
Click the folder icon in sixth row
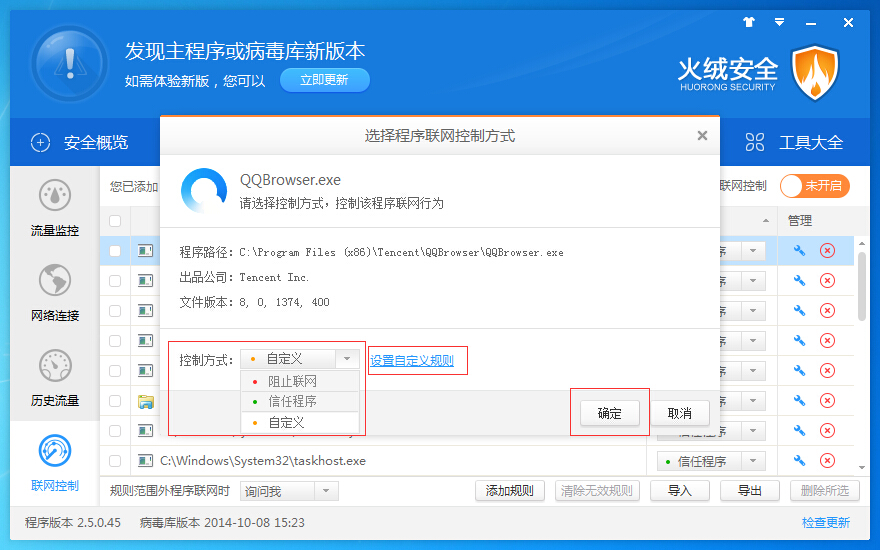(x=146, y=401)
